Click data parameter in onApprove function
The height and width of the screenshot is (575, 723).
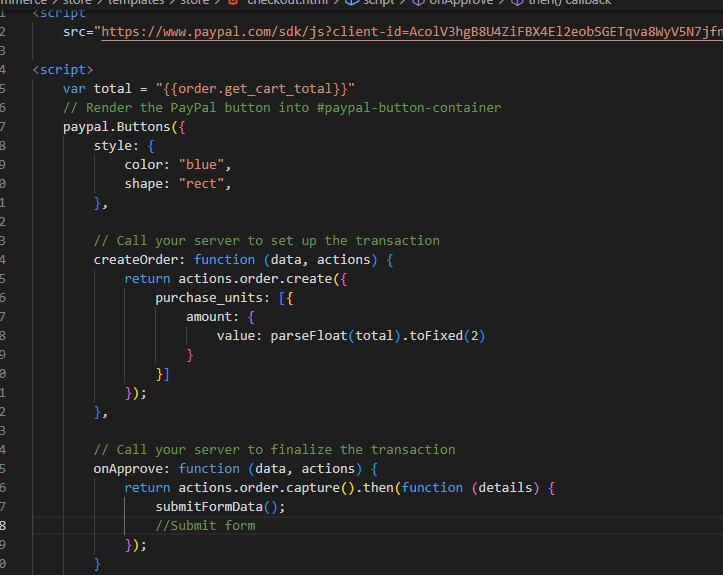click(x=270, y=469)
